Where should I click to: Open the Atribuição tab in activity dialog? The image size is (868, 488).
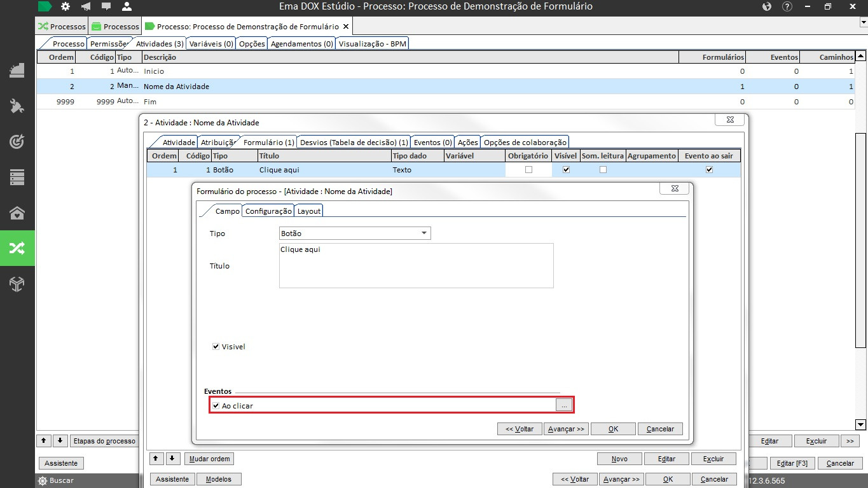(x=218, y=143)
